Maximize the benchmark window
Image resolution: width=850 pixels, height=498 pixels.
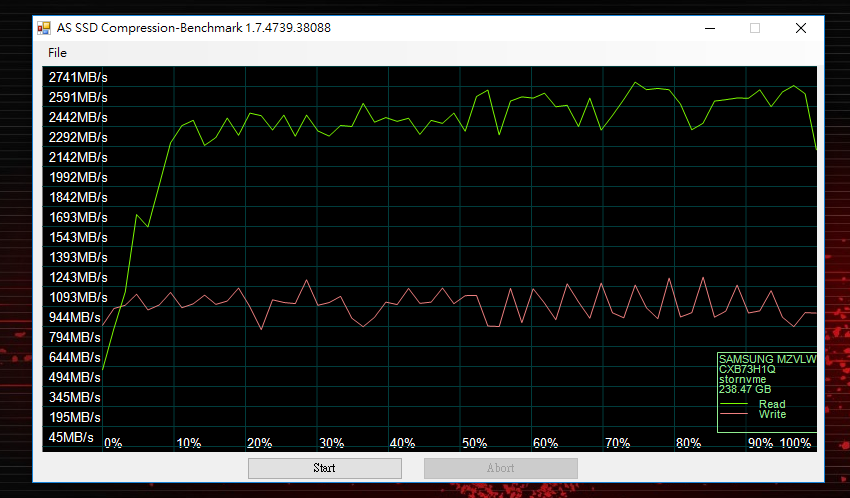coord(755,28)
